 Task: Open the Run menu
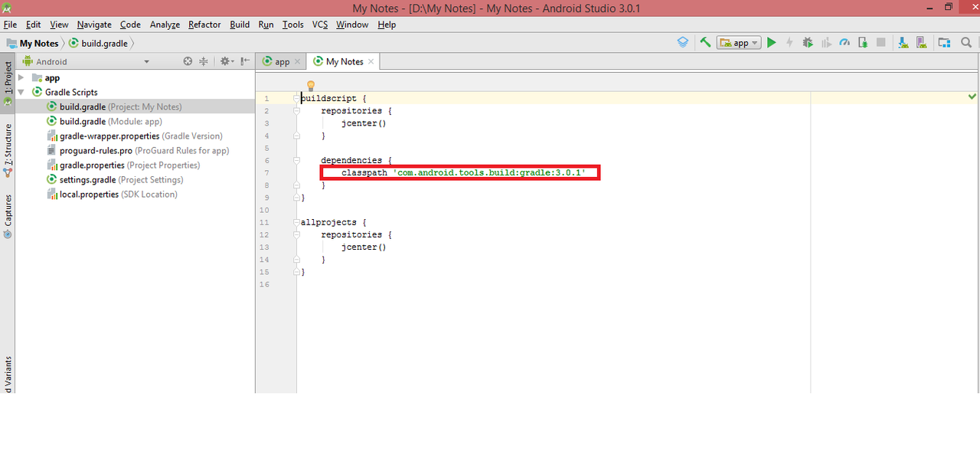coord(266,25)
